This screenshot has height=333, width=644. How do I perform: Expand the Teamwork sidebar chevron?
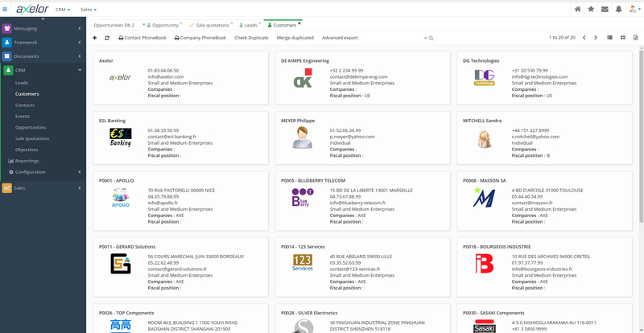click(x=79, y=43)
